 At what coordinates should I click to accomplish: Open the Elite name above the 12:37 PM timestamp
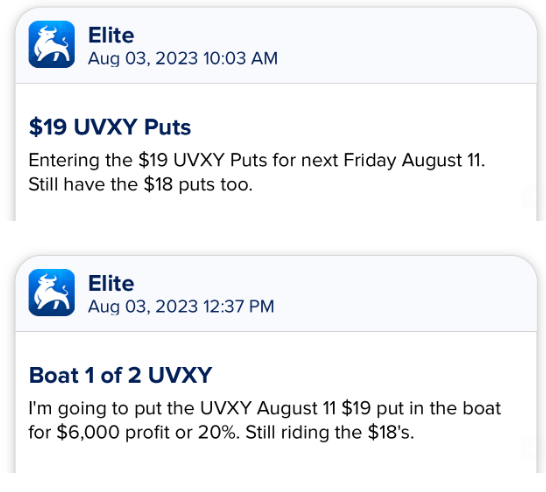tap(111, 284)
